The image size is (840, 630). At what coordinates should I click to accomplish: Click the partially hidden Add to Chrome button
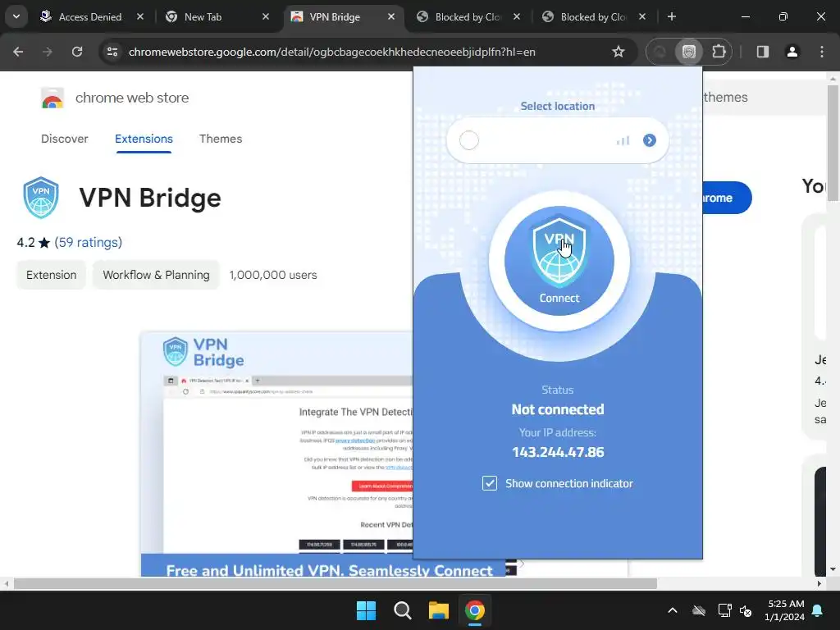click(x=727, y=198)
